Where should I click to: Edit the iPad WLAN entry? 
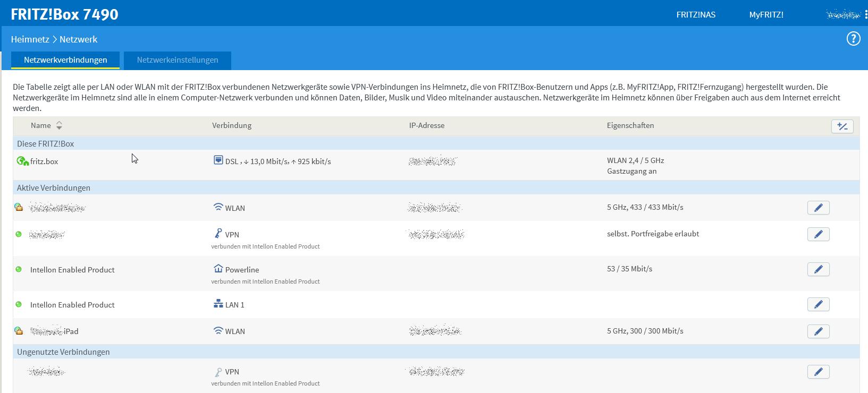click(818, 331)
